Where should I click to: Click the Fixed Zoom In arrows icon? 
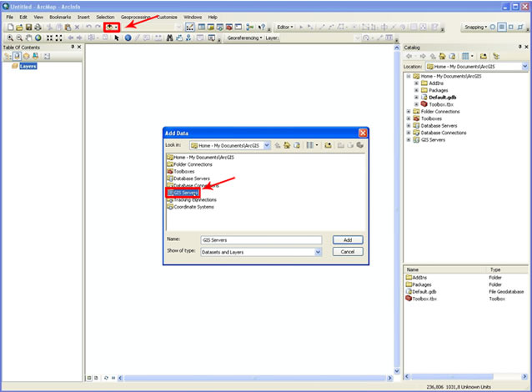(49, 38)
